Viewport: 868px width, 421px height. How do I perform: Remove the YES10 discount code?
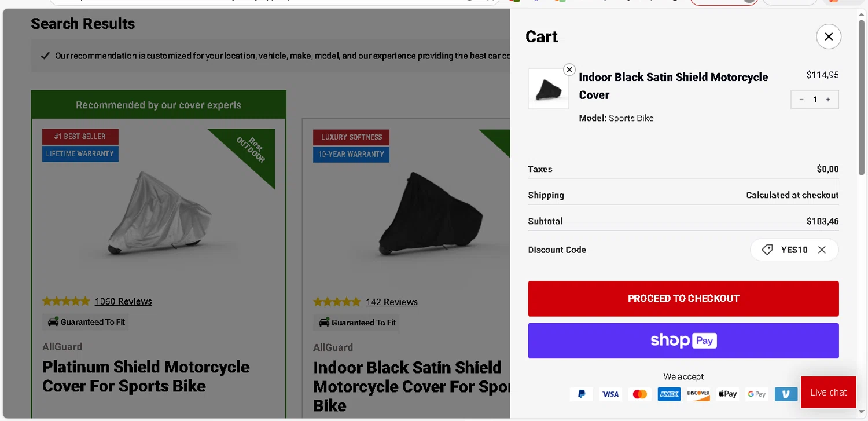click(822, 250)
